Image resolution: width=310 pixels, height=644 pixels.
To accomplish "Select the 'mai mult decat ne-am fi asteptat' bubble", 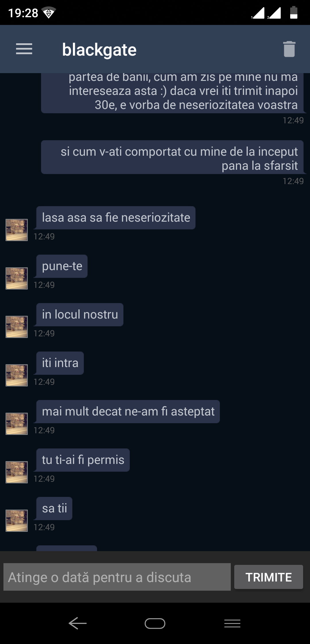I will [x=128, y=411].
